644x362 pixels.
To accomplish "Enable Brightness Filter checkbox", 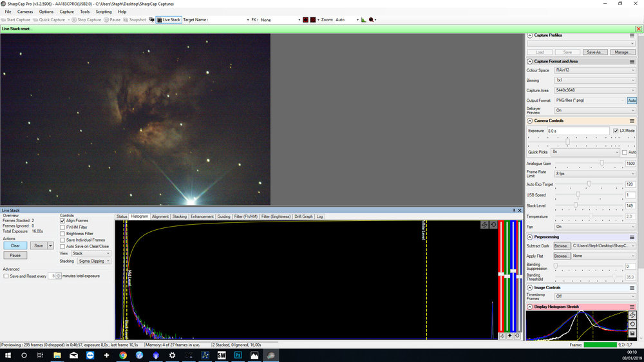I will [62, 234].
